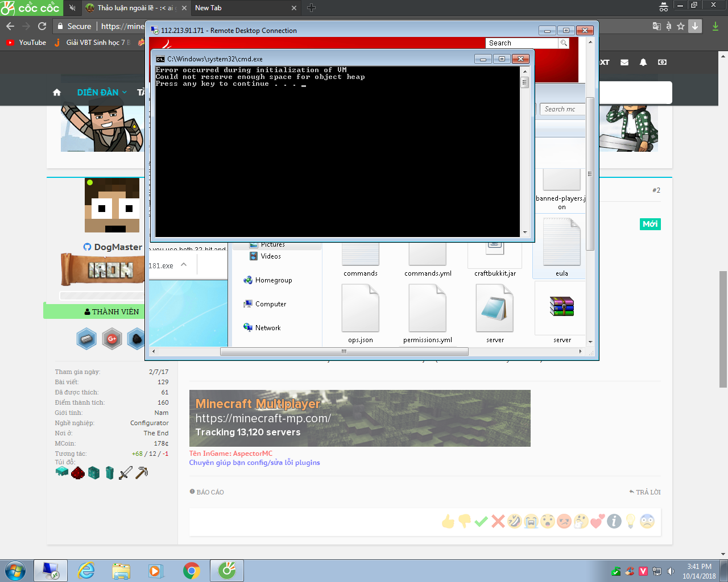Click the white download arrow button

(695, 26)
